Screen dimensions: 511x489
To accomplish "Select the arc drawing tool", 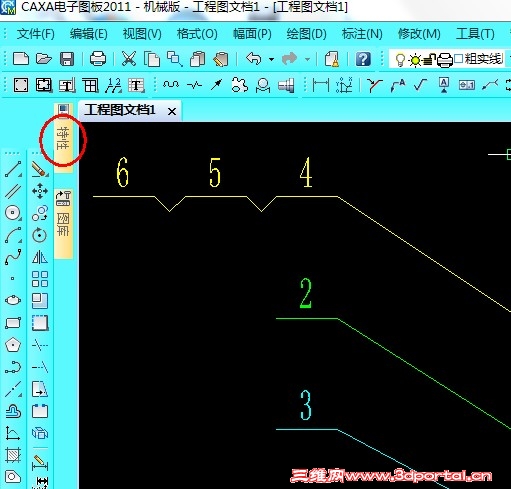I will [13, 235].
